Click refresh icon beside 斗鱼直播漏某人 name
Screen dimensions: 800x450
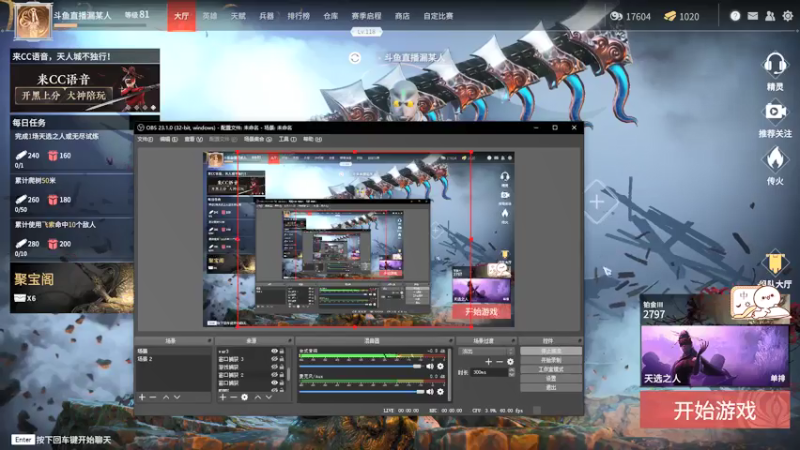tap(355, 58)
